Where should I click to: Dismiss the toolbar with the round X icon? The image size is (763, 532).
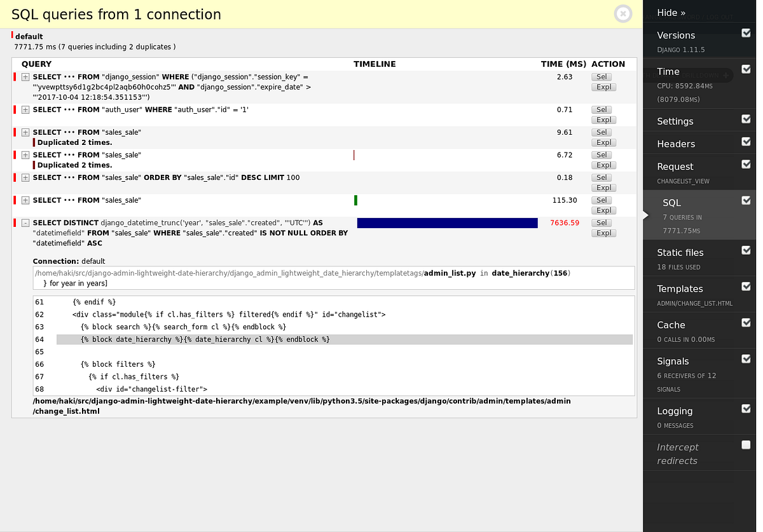(622, 13)
